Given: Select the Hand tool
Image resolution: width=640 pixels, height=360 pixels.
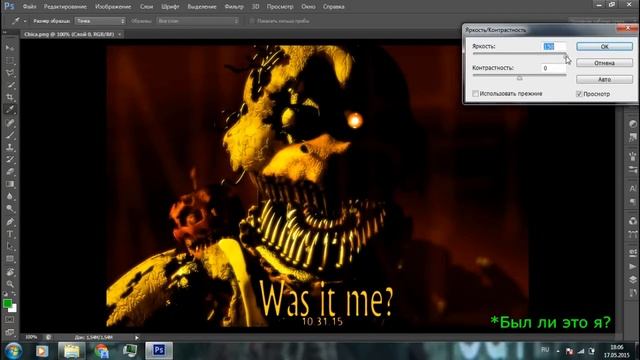Looking at the screenshot, I should [10, 271].
